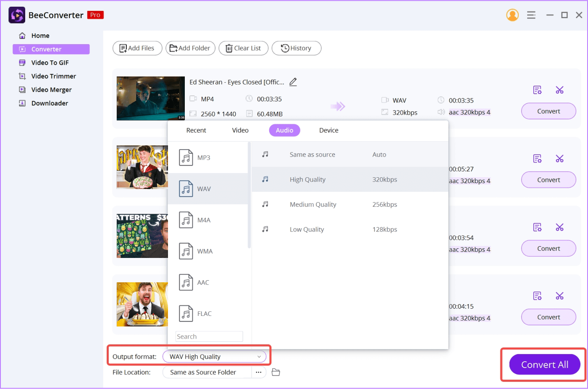This screenshot has height=389, width=588.
Task: Select High Quality 320kbps option
Action: click(350, 179)
